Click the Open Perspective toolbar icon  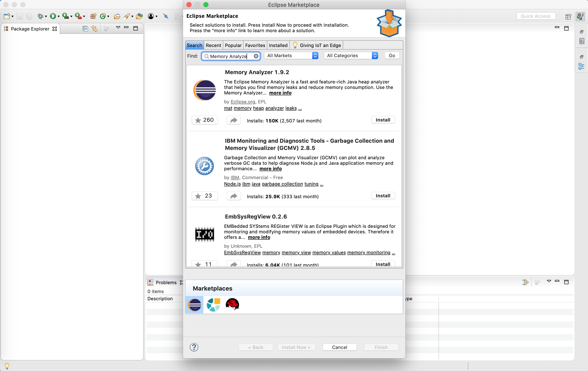pyautogui.click(x=568, y=16)
